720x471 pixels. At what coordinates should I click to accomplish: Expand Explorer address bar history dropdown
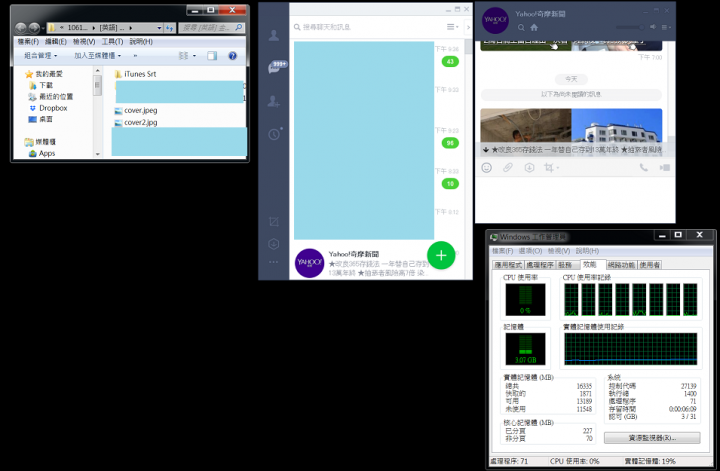(159, 28)
